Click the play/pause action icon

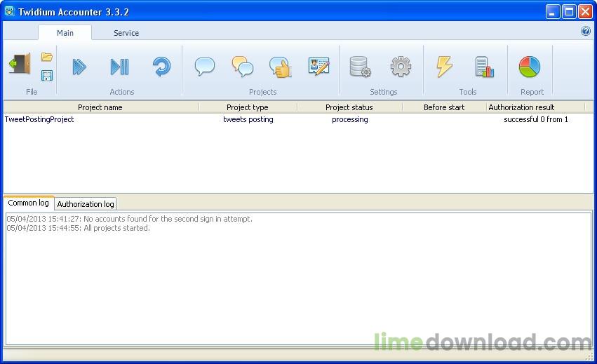click(x=119, y=67)
